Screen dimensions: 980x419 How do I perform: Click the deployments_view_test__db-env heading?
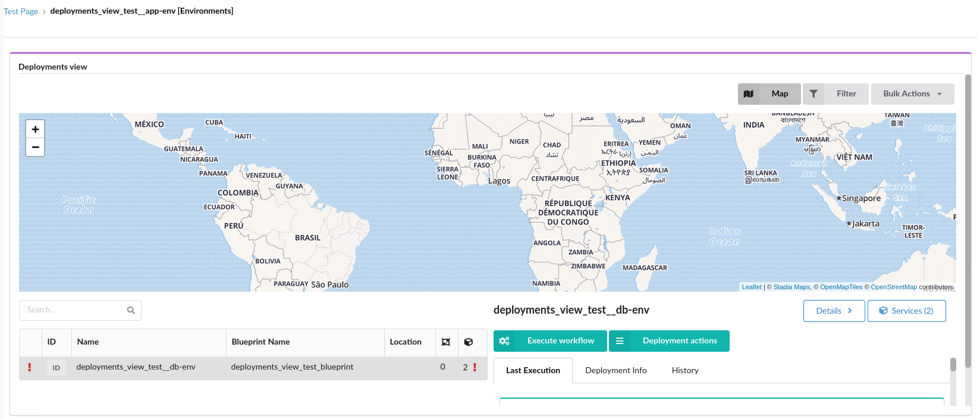click(x=571, y=310)
